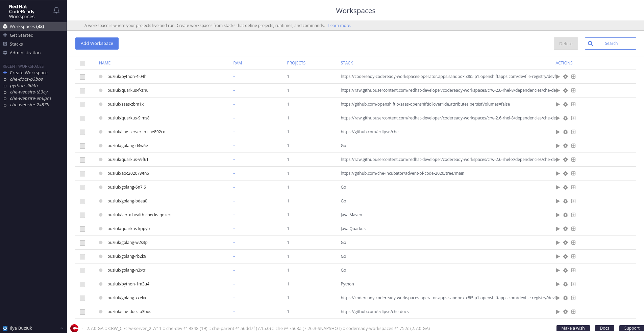This screenshot has height=333, width=644.
Task: Configure ibuziuk/vertx-health-checks-qozec with gear icon
Action: click(566, 215)
